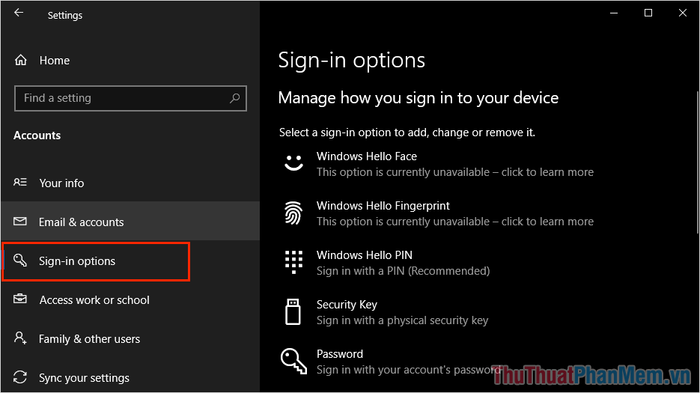Click the PIN keypad icon
The width and height of the screenshot is (700, 393).
click(293, 262)
